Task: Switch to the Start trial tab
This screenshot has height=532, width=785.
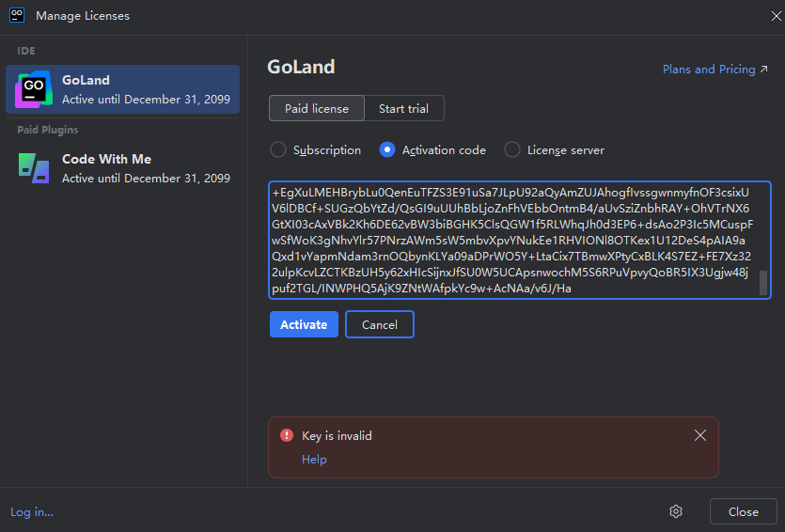Action: point(403,108)
